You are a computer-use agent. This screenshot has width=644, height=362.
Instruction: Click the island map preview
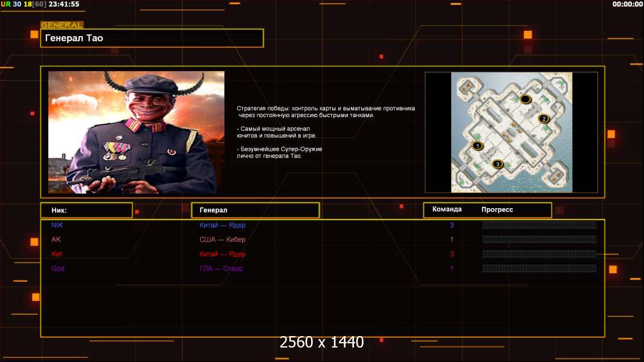coord(511,132)
